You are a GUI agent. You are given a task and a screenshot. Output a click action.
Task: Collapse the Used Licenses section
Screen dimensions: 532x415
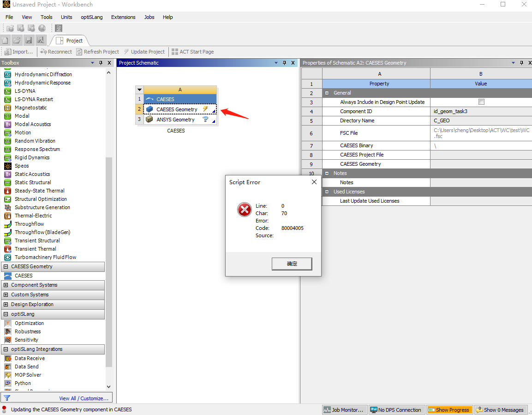pos(327,192)
